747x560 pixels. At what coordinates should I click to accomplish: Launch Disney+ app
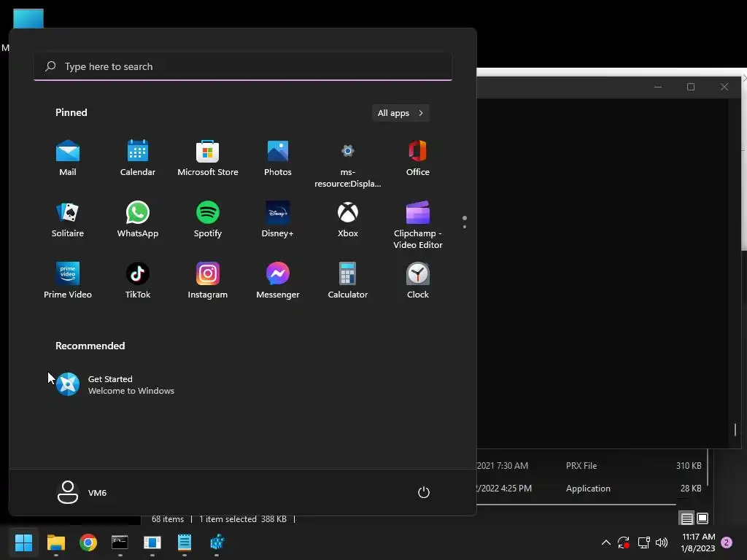click(278, 220)
